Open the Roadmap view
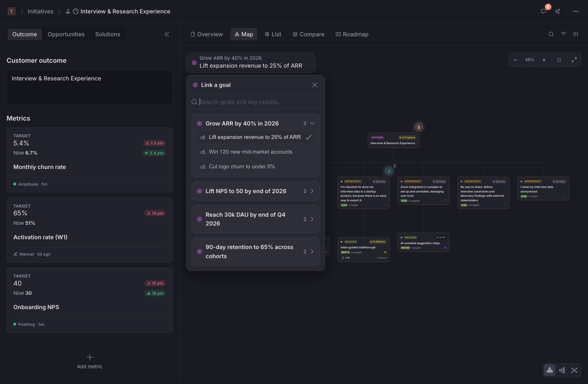588x384 pixels. (x=352, y=34)
